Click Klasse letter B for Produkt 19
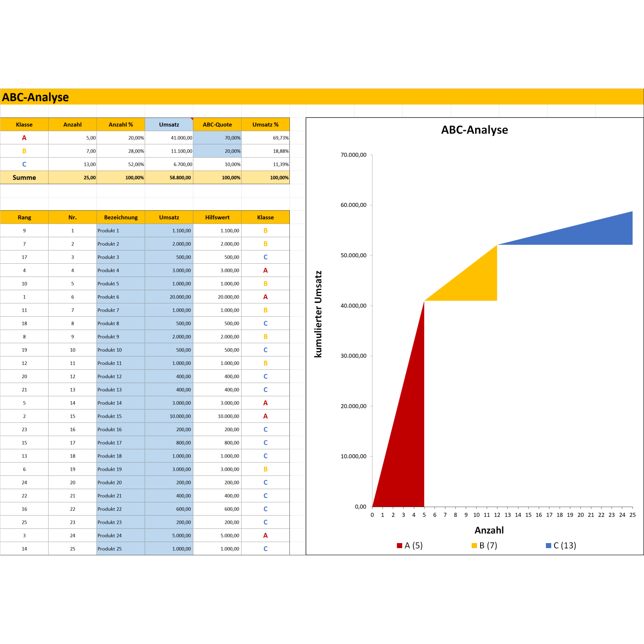Screen dimensions: 644x644 click(265, 469)
